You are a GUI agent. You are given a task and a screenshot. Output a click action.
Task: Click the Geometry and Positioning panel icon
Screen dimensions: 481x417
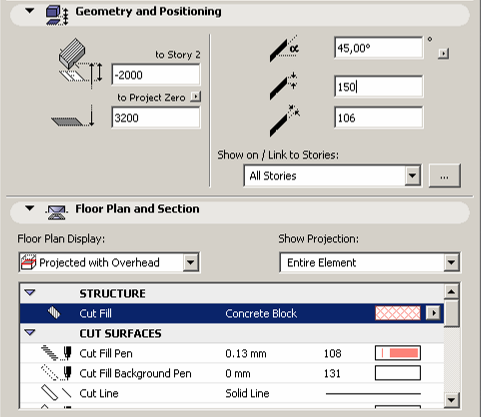pyautogui.click(x=57, y=15)
